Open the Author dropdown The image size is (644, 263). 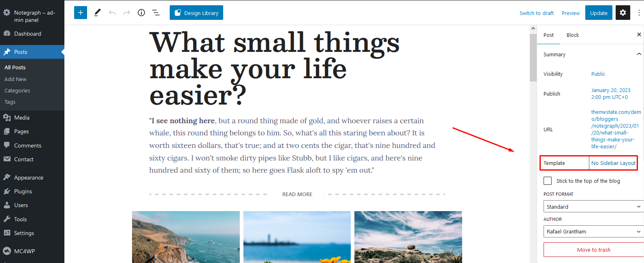point(593,231)
